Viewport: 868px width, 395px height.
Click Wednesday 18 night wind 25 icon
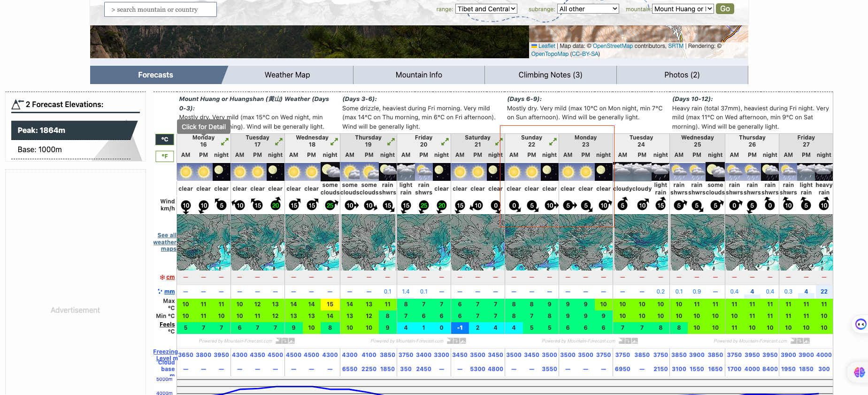tap(330, 205)
